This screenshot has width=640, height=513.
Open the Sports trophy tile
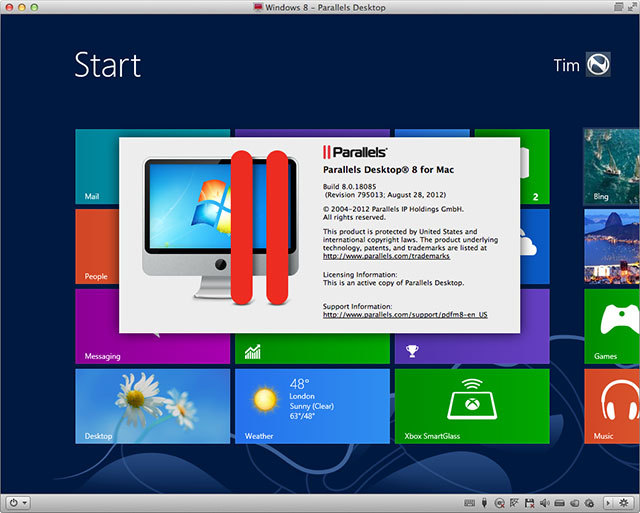472,349
